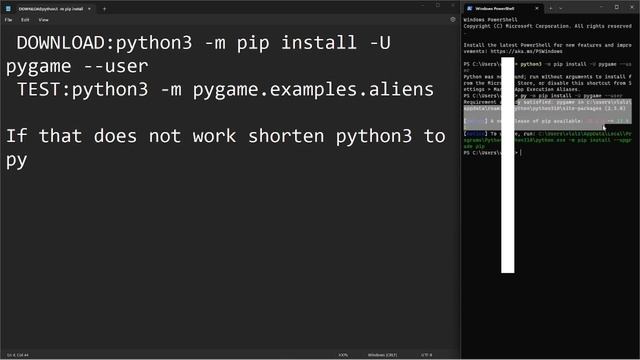Minimize the Notepad window
The image size is (640, 360).
click(x=422, y=5)
